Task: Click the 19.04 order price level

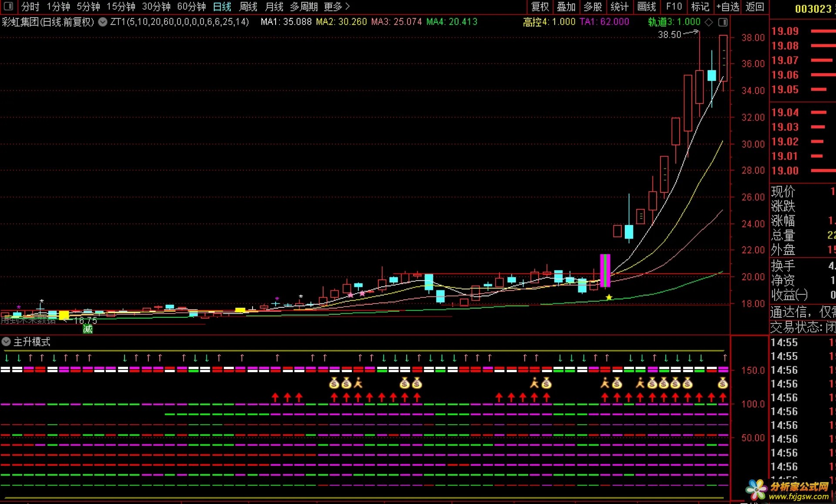Action: click(785, 112)
